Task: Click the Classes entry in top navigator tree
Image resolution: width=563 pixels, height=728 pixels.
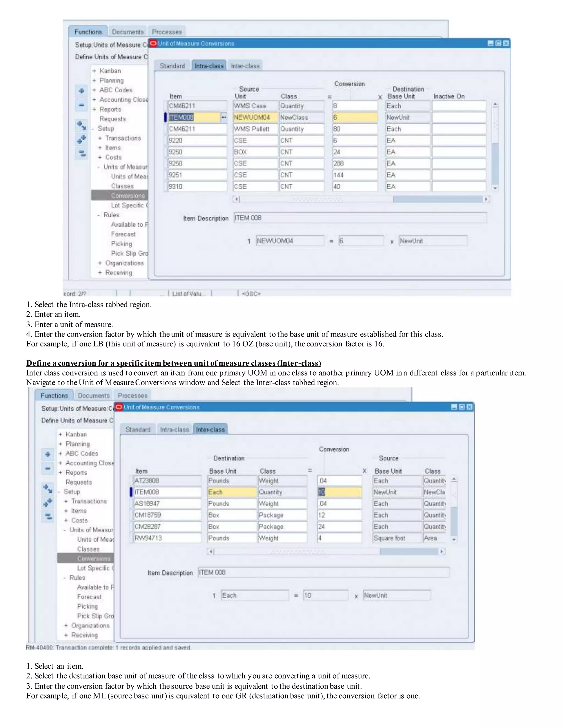Action: (x=122, y=186)
